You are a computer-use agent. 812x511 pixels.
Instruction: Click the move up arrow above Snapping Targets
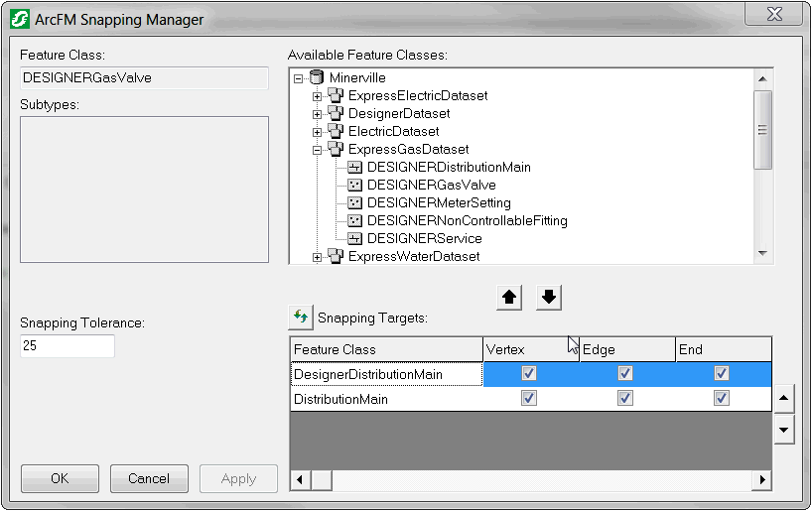coord(509,298)
